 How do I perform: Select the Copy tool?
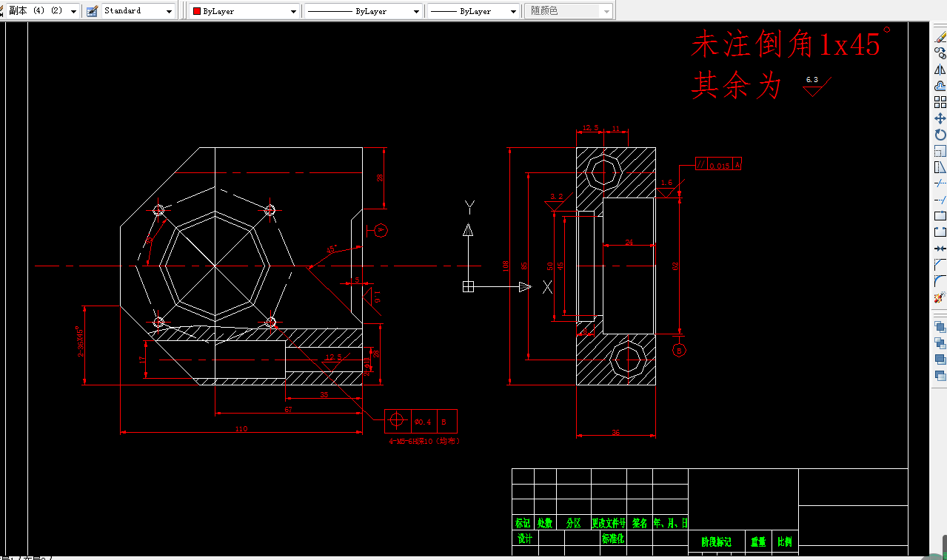(x=939, y=53)
